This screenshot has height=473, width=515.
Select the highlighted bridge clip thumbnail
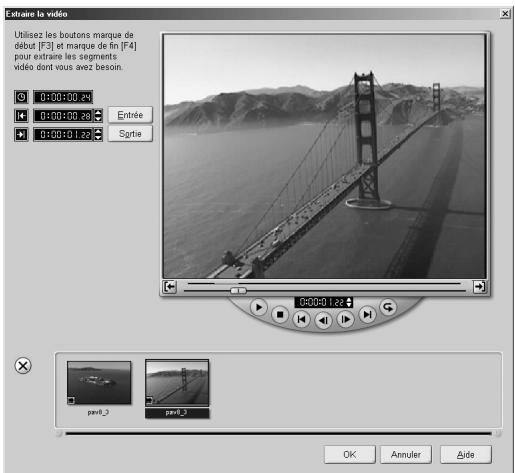point(177,383)
